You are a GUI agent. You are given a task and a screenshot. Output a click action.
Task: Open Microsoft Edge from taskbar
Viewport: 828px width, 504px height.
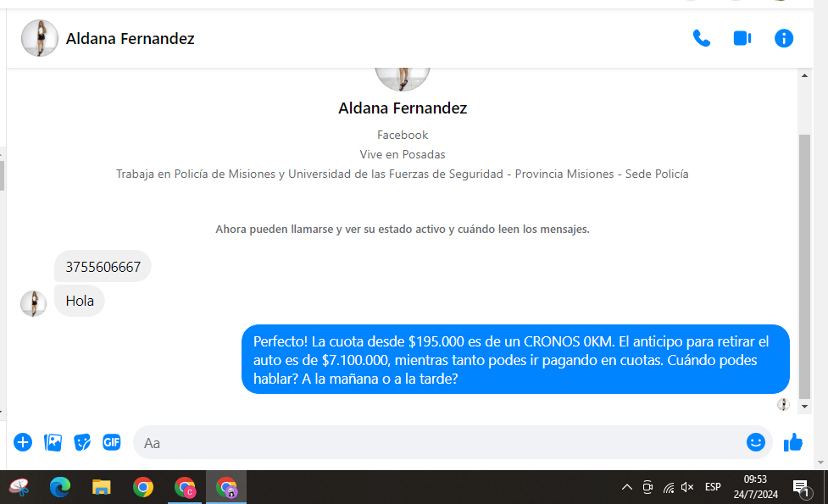pyautogui.click(x=59, y=487)
